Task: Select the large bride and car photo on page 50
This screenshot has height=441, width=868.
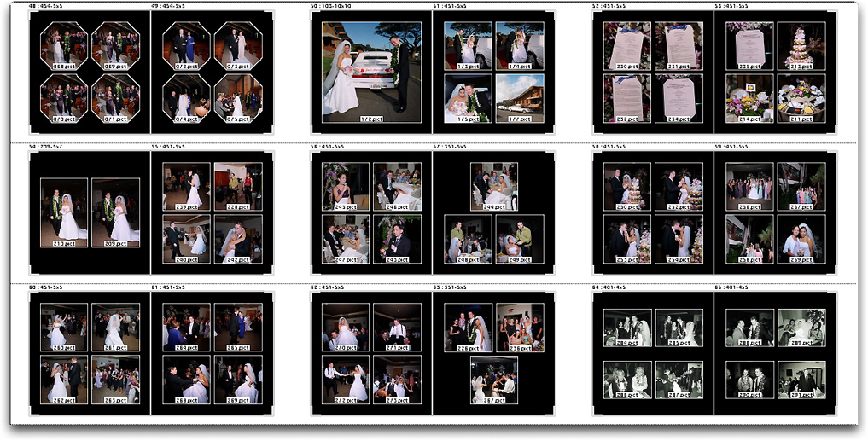Action: coord(371,70)
